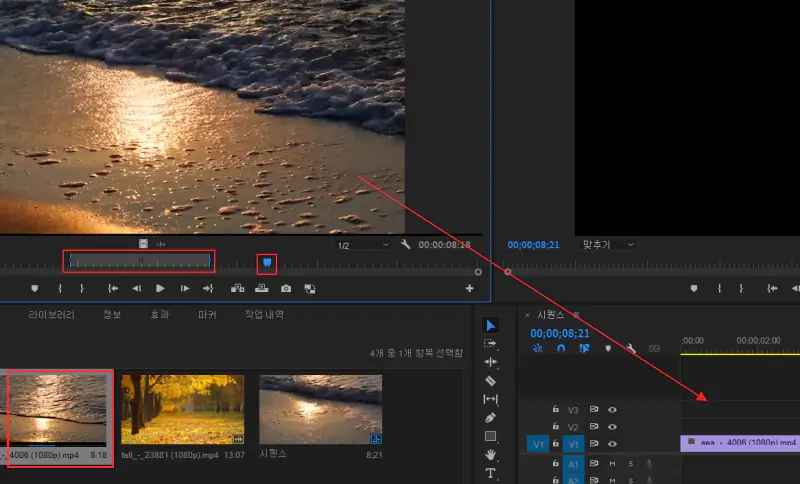
Task: Open the 시퀀스 panel menu
Action: point(576,315)
